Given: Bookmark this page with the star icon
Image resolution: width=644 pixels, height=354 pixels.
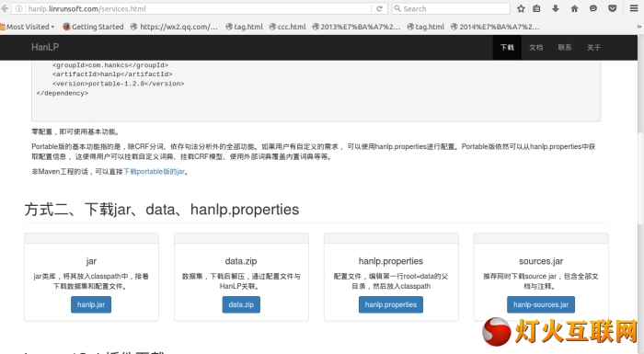Looking at the screenshot, I should point(521,8).
